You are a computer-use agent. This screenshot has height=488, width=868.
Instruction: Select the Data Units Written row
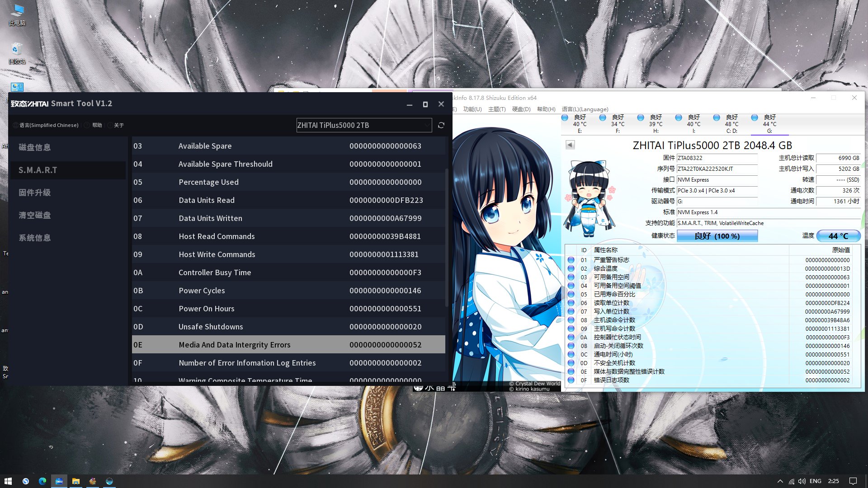point(288,218)
